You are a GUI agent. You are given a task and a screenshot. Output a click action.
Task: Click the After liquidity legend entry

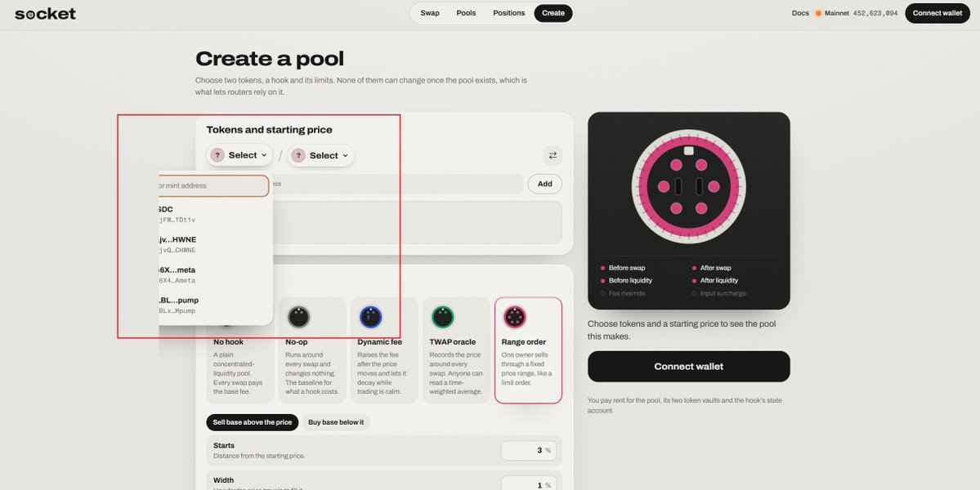[x=715, y=281]
